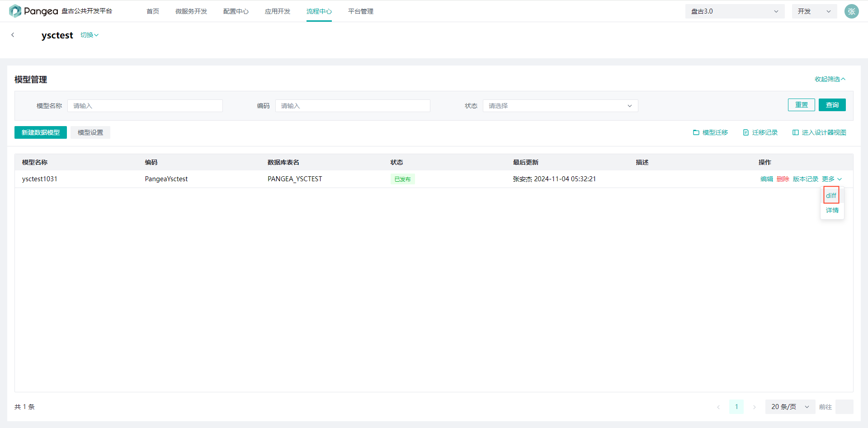Click the PANGEA_YSCTEST table name cell
Viewport: 868px width, 428px height.
click(x=295, y=179)
